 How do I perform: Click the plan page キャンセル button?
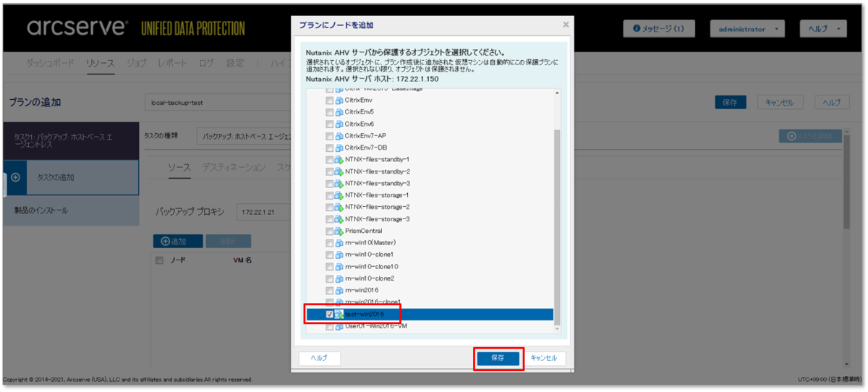780,103
